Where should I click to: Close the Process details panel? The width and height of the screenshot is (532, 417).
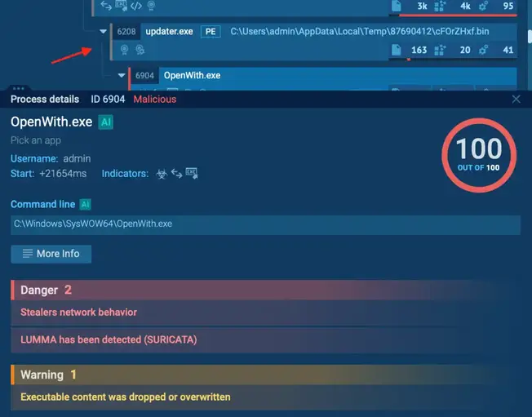point(516,99)
